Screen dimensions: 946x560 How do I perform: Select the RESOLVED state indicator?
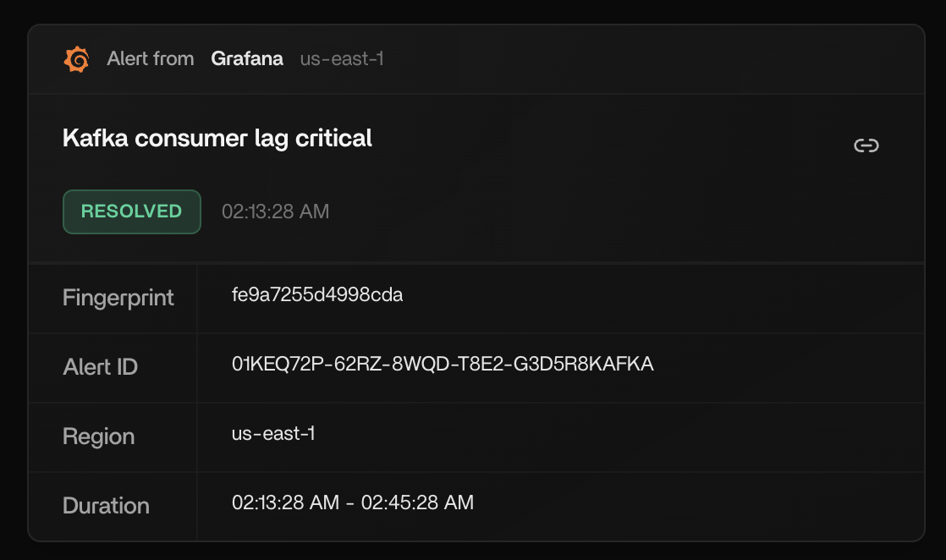pos(131,211)
